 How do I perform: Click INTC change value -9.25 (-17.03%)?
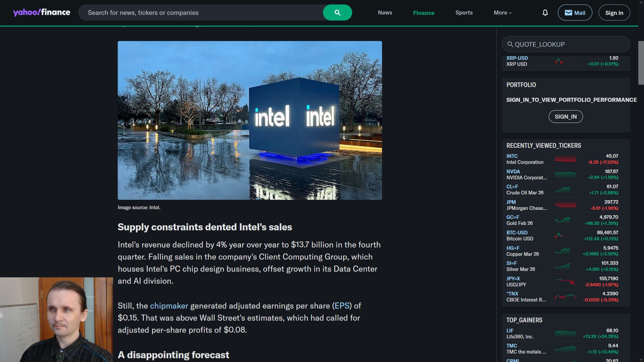point(603,162)
